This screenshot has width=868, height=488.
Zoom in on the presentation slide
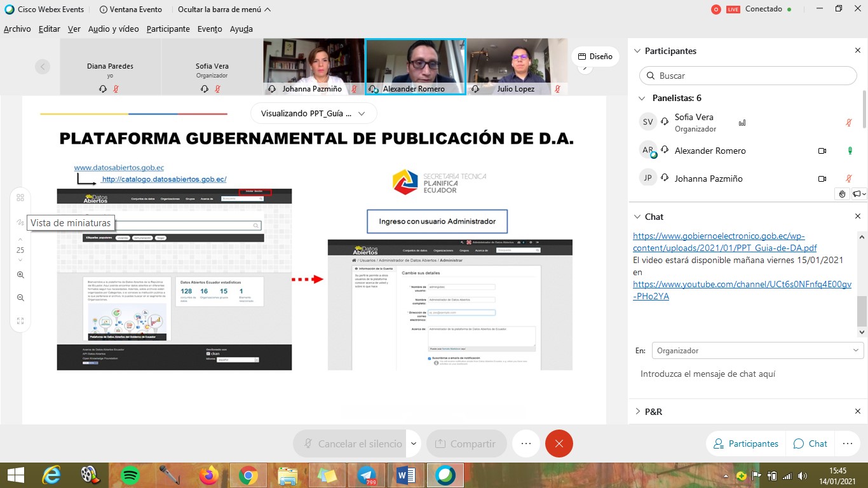(20, 274)
